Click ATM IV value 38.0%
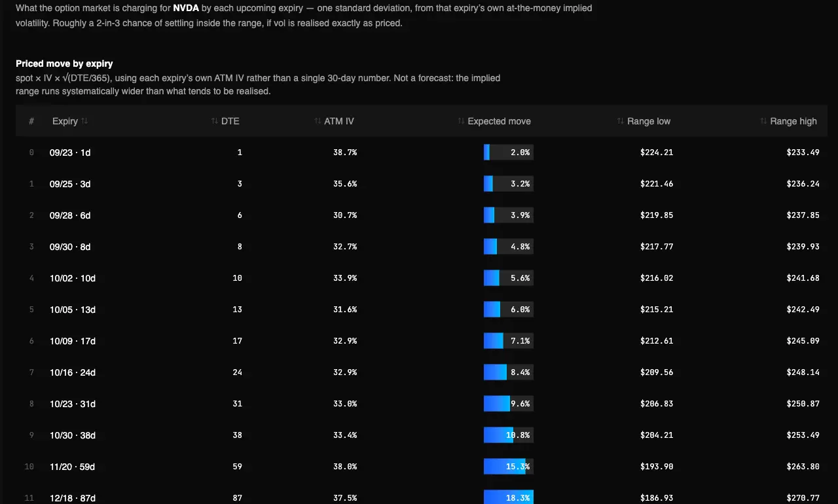This screenshot has width=838, height=504. tap(345, 467)
